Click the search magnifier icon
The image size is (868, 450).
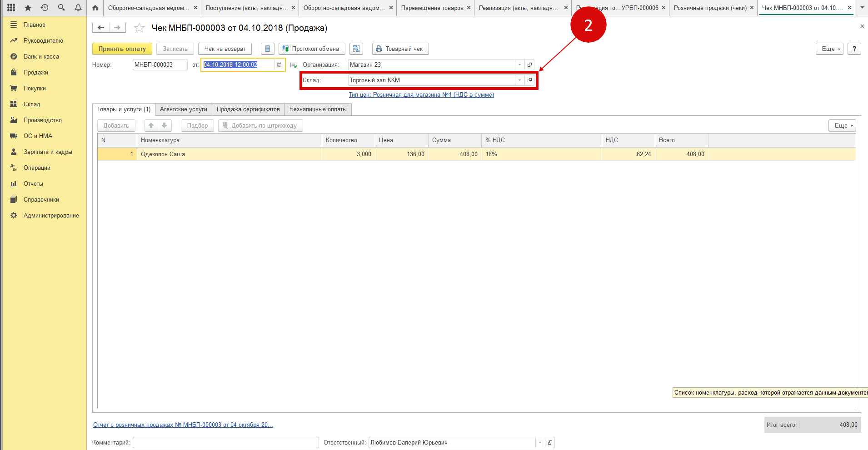tap(61, 8)
